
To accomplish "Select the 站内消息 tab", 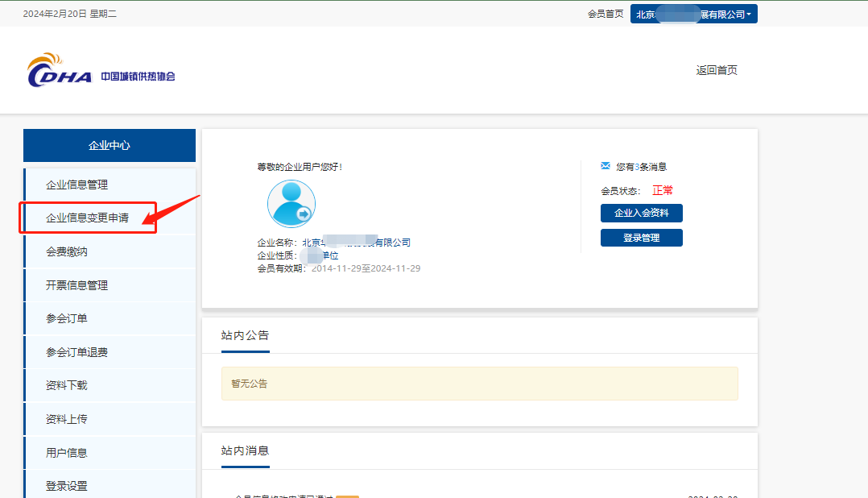I will [x=246, y=451].
